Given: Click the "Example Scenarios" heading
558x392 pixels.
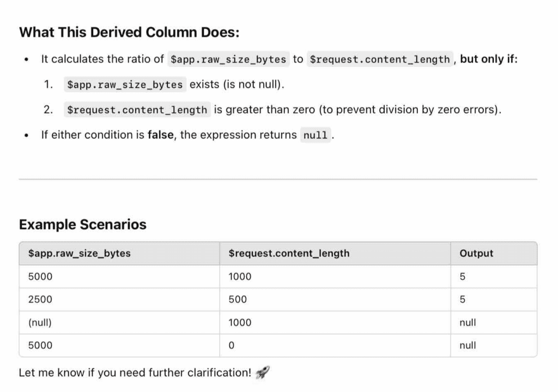Looking at the screenshot, I should coord(82,224).
